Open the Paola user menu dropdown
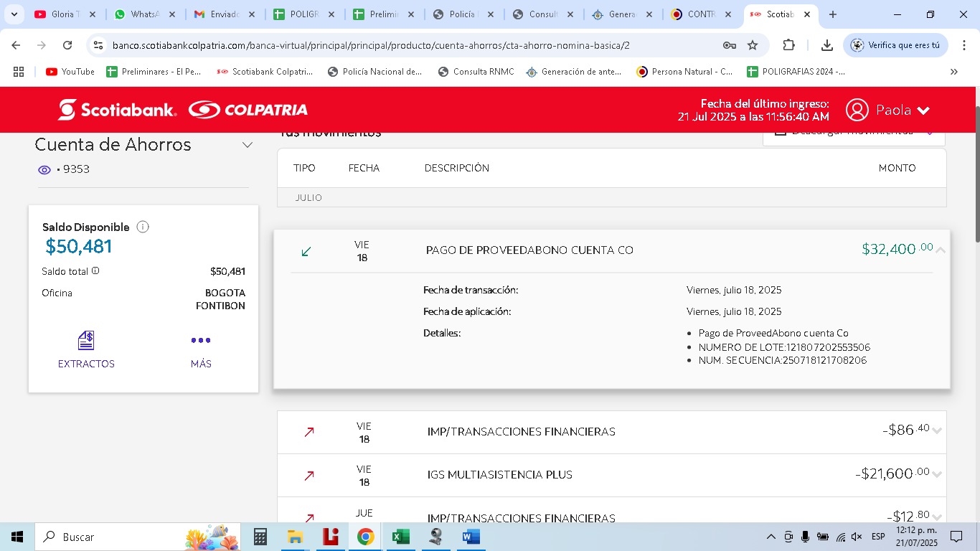This screenshot has width=980, height=551. tap(923, 110)
